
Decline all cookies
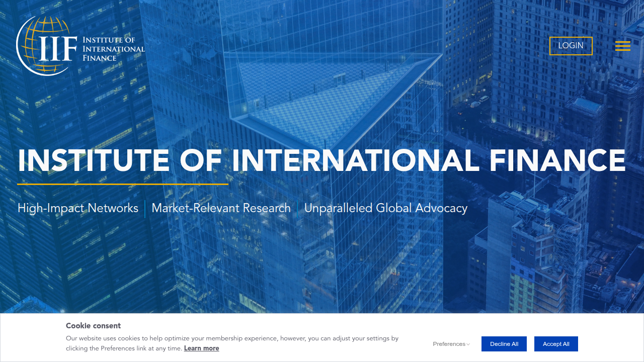pos(504,344)
